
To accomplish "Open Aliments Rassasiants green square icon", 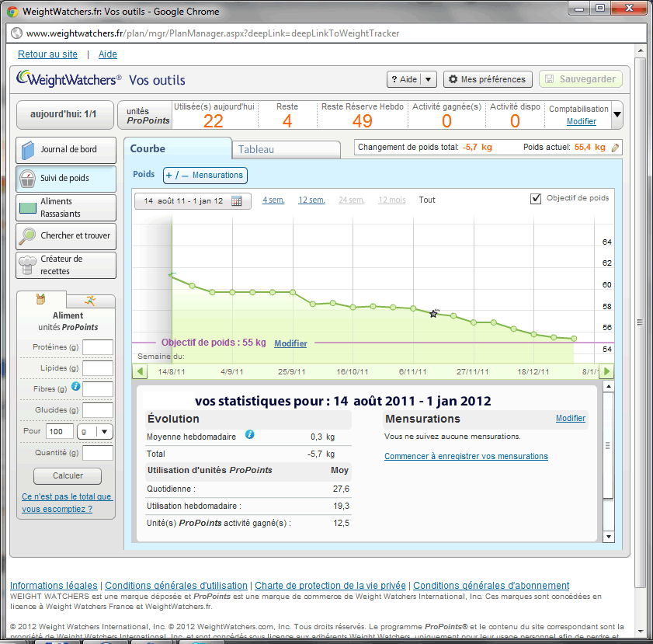I will tap(28, 208).
